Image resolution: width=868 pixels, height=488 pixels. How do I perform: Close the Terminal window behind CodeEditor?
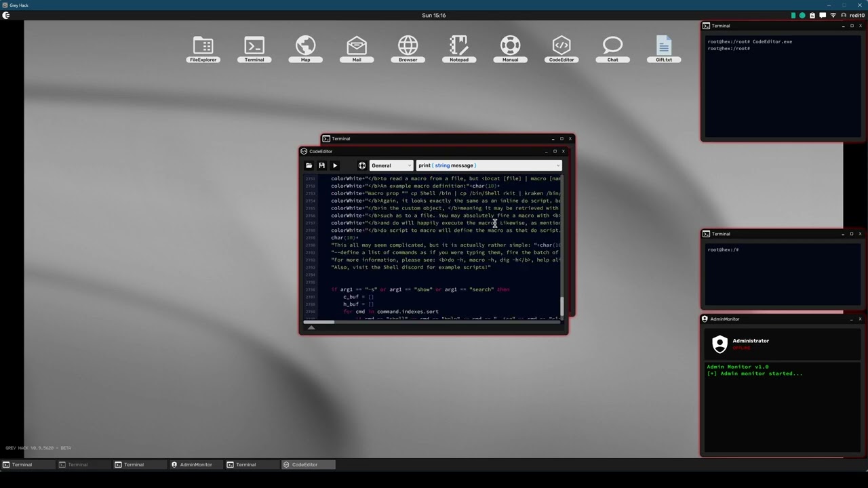point(570,138)
